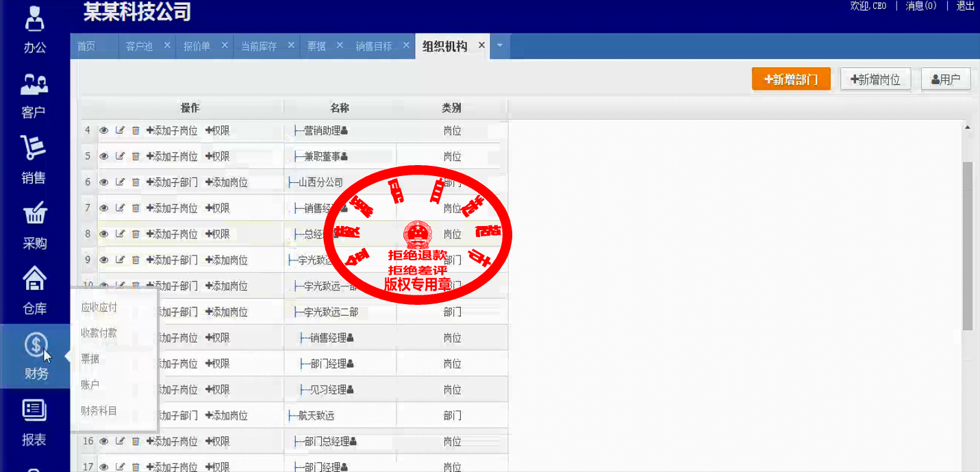Viewport: 980px width, 472px height.
Task: Select 票据 in finance submenu
Action: 90,359
